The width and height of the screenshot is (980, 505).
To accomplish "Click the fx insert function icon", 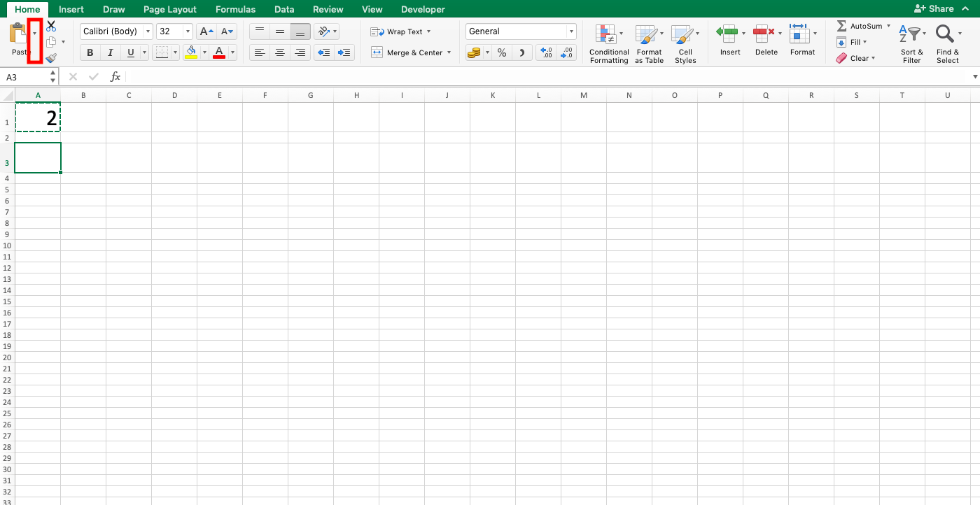I will pos(115,77).
